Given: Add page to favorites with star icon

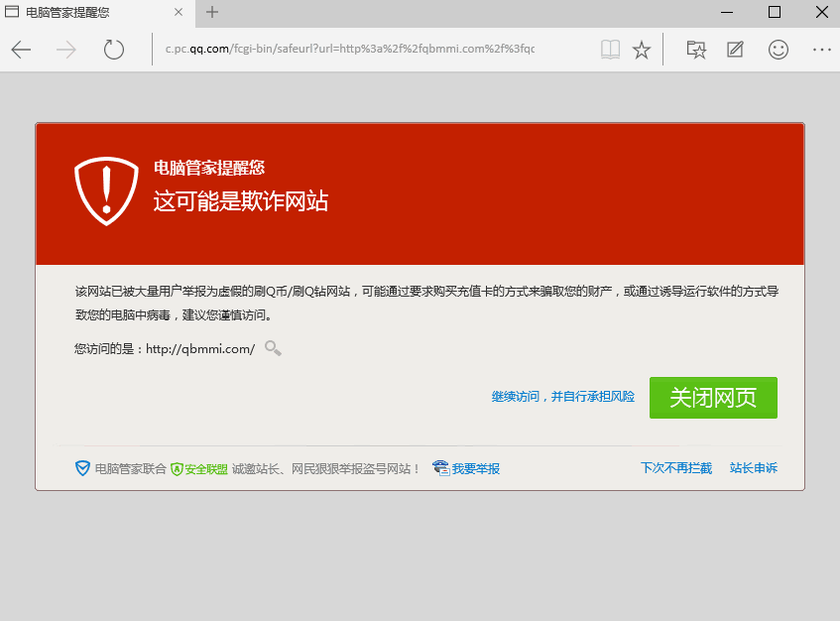Looking at the screenshot, I should (642, 50).
